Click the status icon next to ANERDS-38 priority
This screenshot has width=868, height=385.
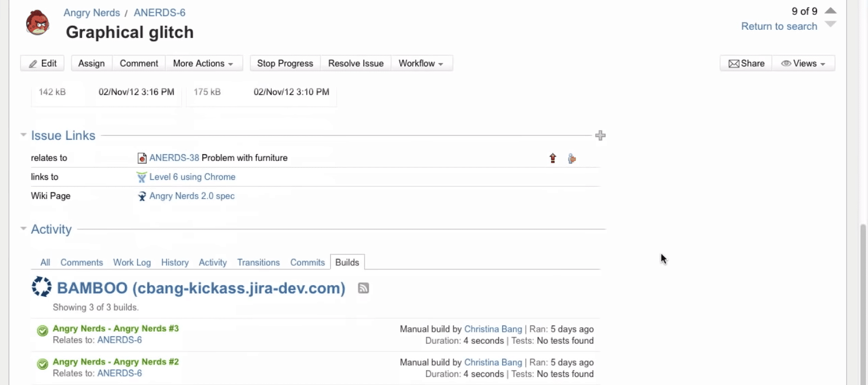572,158
